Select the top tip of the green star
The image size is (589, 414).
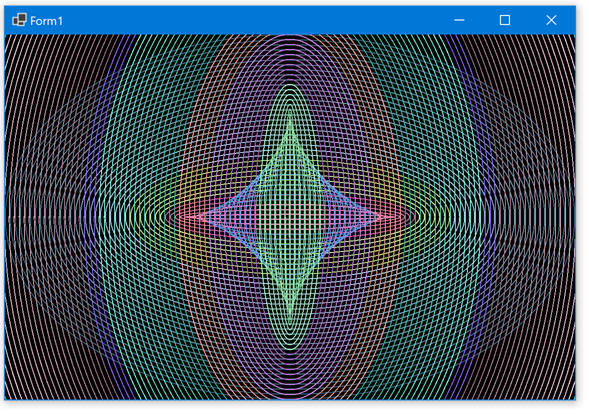pos(290,121)
